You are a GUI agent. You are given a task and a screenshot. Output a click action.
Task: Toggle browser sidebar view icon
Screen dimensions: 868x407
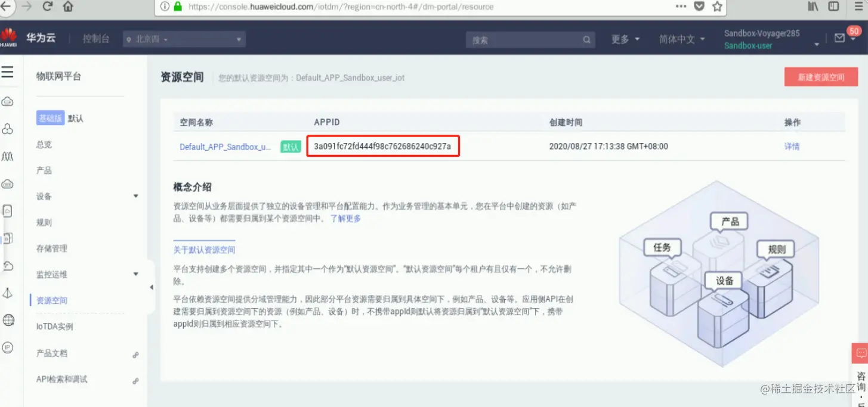[834, 7]
